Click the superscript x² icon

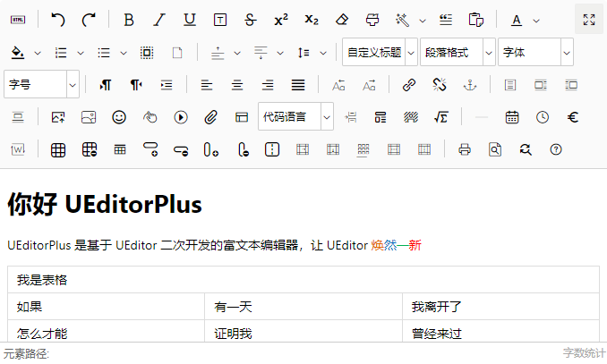[281, 20]
